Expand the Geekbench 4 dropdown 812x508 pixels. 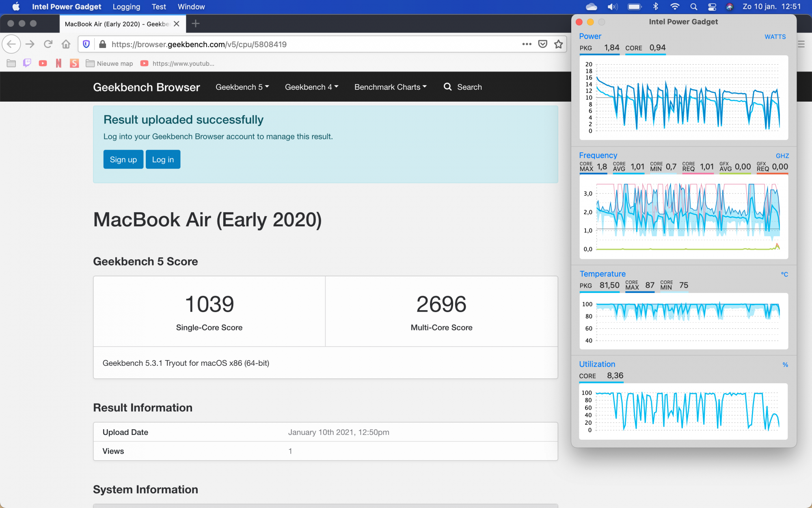point(311,87)
